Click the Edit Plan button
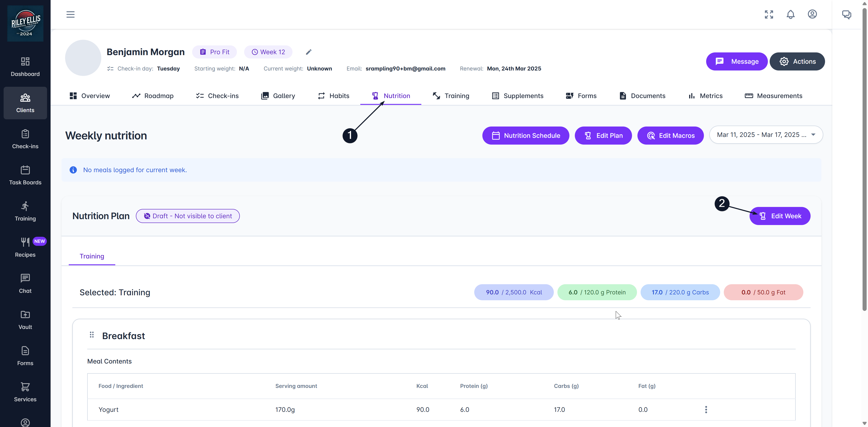Image resolution: width=868 pixels, height=427 pixels. pos(603,135)
